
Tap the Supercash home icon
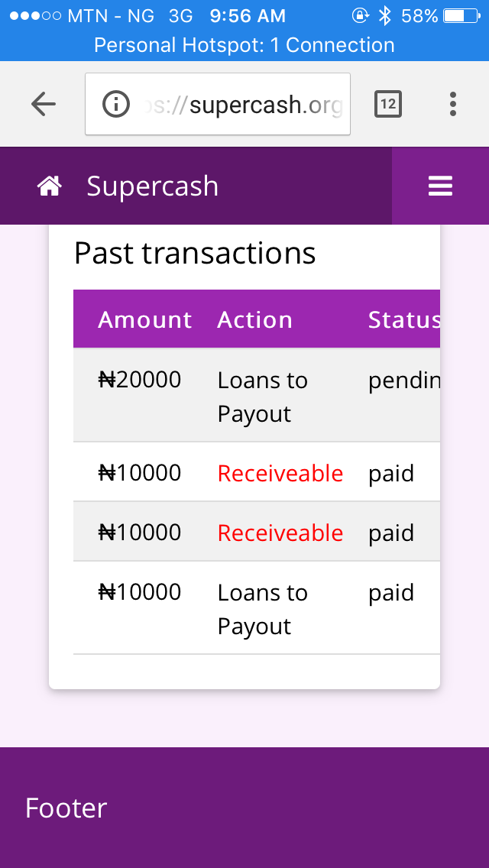(50, 186)
